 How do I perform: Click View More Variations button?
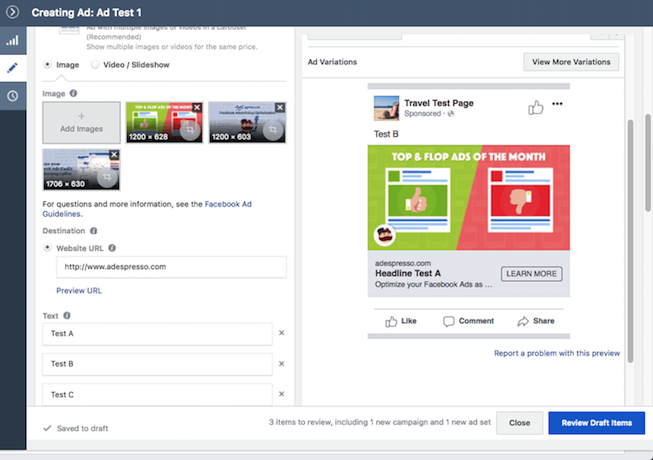click(571, 62)
